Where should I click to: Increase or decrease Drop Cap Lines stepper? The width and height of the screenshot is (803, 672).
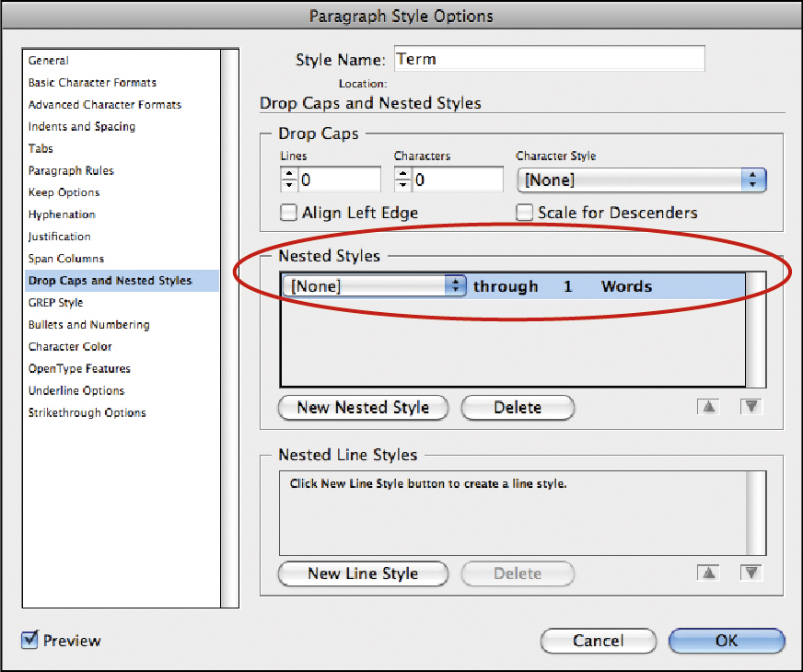287,180
